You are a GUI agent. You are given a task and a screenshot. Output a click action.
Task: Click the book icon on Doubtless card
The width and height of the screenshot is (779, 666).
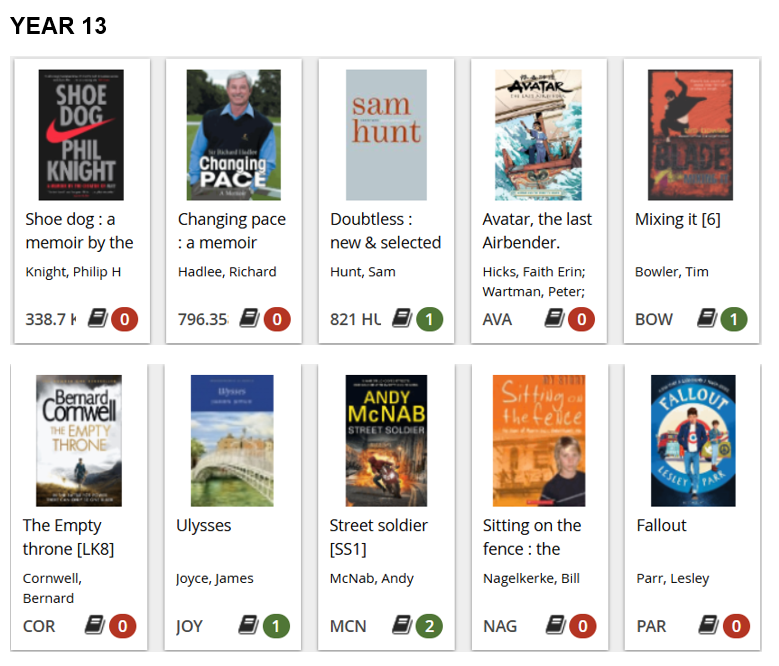[x=402, y=318]
